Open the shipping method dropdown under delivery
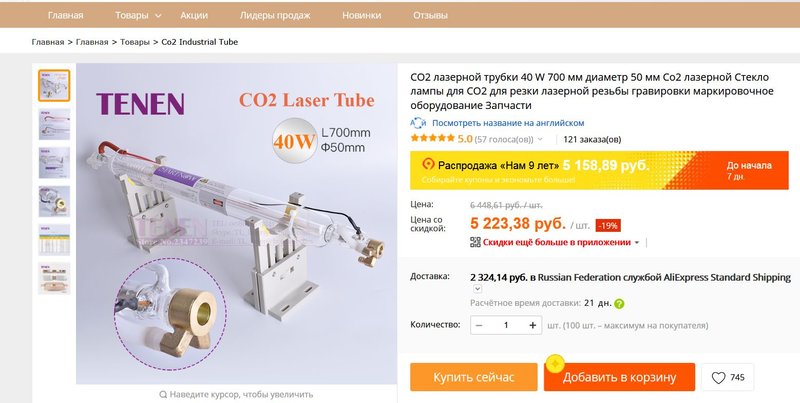 click(477, 288)
